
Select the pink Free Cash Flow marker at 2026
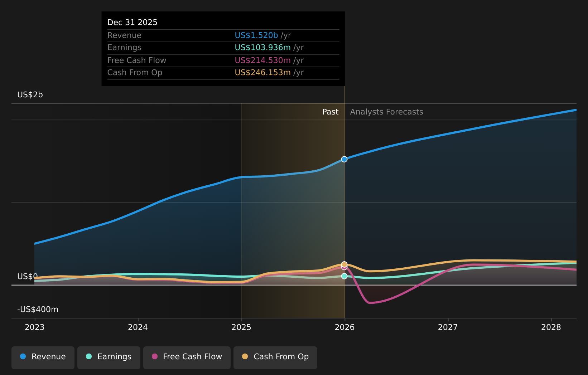(344, 268)
